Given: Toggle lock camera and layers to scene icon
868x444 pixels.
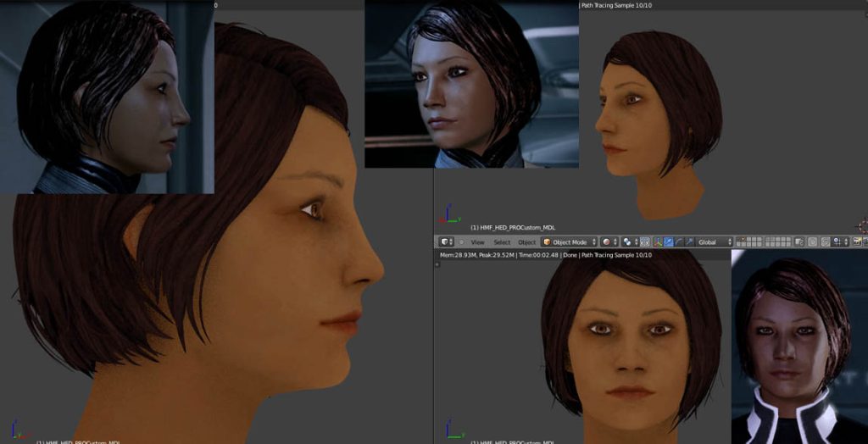Looking at the screenshot, I should coord(799,242).
